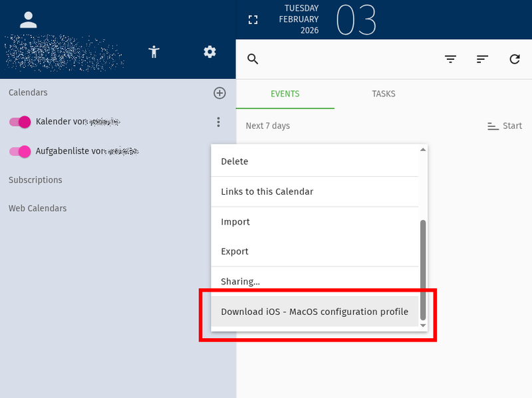Toggle visibility of Aufgabenliste von list
532x398 pixels.
click(20, 151)
